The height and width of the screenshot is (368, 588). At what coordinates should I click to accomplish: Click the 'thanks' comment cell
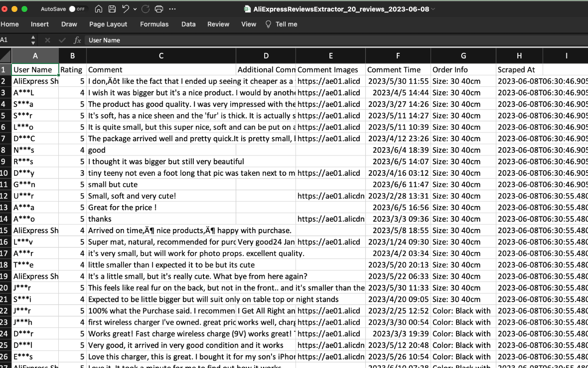click(x=161, y=219)
